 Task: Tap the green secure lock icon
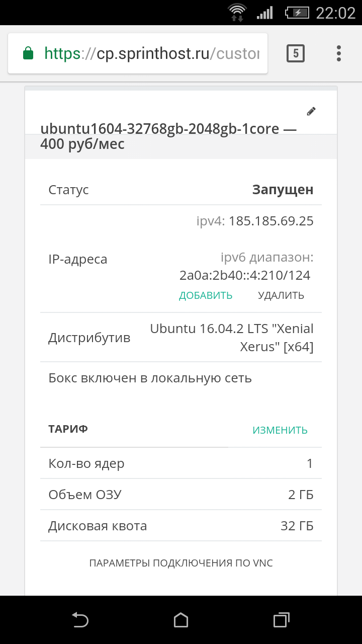pyautogui.click(x=29, y=53)
